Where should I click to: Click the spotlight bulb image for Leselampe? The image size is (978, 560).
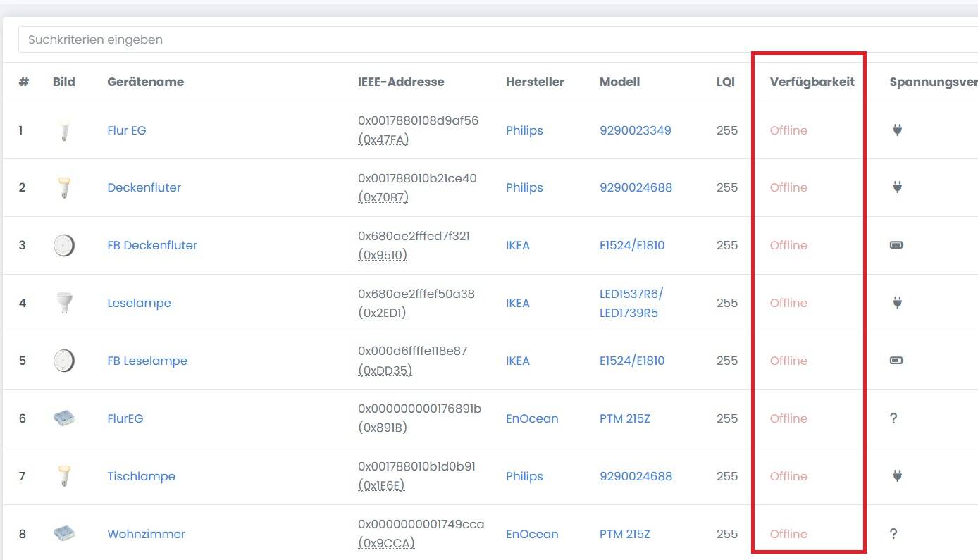[x=64, y=303]
